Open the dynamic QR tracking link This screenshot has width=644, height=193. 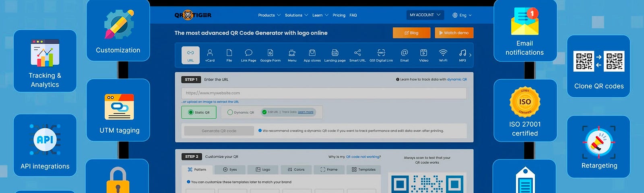pos(457,80)
